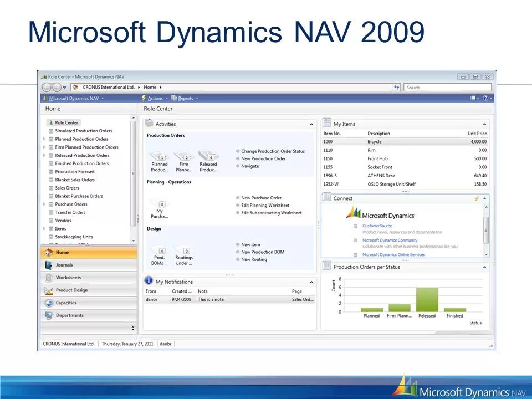Open the Actions menu

[x=155, y=98]
